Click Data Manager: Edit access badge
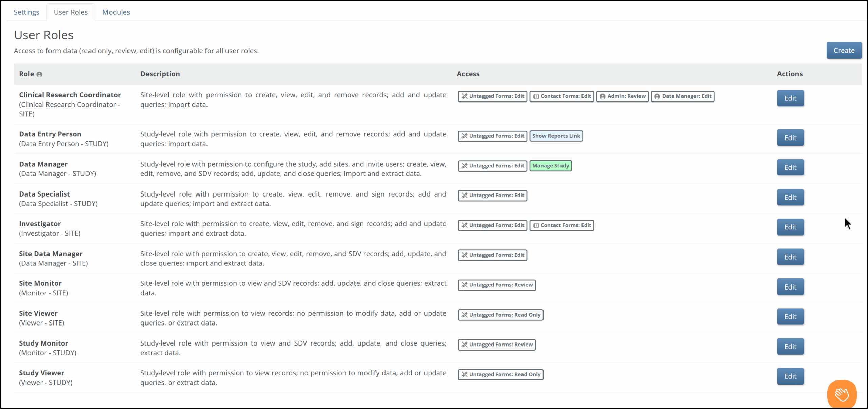Screen dimensions: 868x409 pyautogui.click(x=683, y=96)
